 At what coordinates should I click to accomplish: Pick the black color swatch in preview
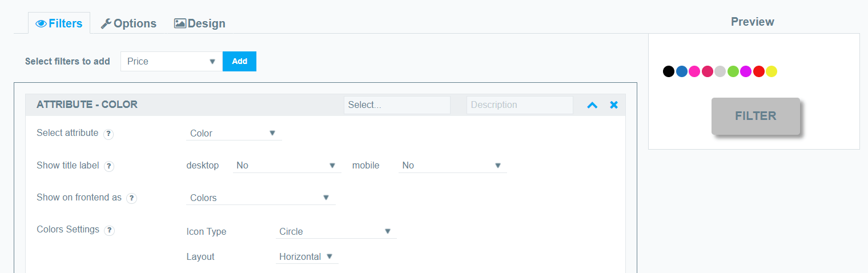668,71
